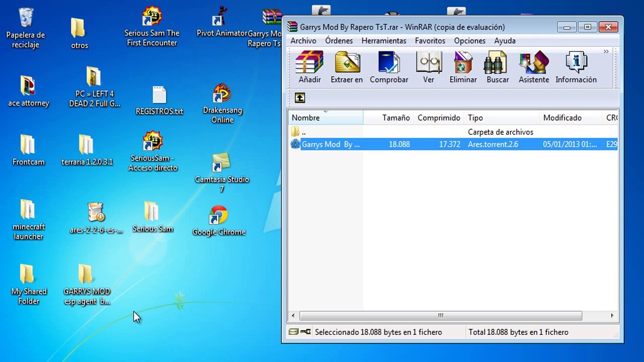Click the 'Ares.torrent.2.6' type cell
The width and height of the screenshot is (644, 362).
tap(493, 144)
